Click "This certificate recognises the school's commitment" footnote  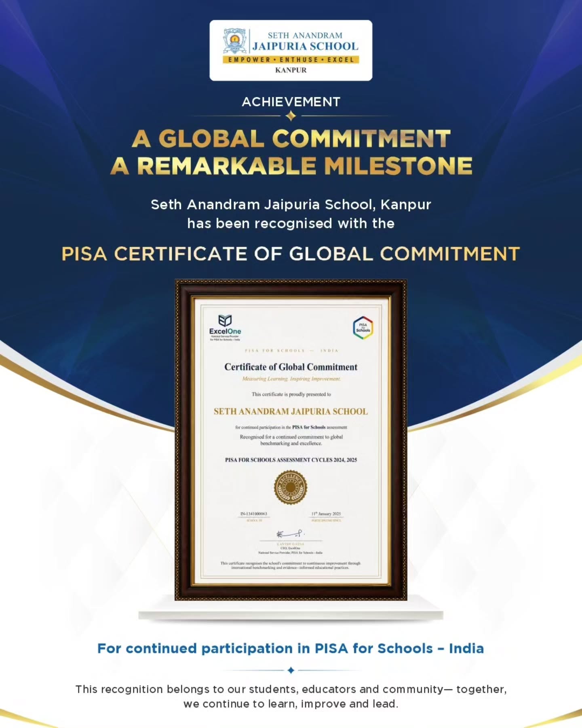click(x=290, y=565)
